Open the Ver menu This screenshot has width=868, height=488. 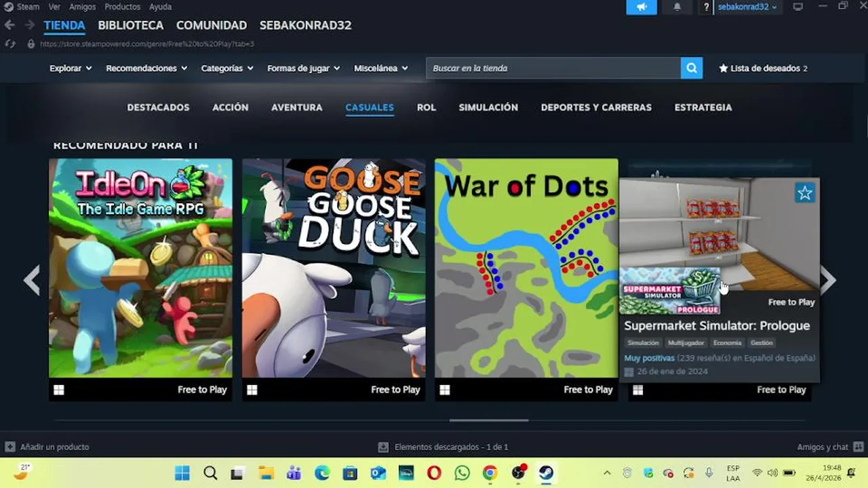[x=54, y=7]
